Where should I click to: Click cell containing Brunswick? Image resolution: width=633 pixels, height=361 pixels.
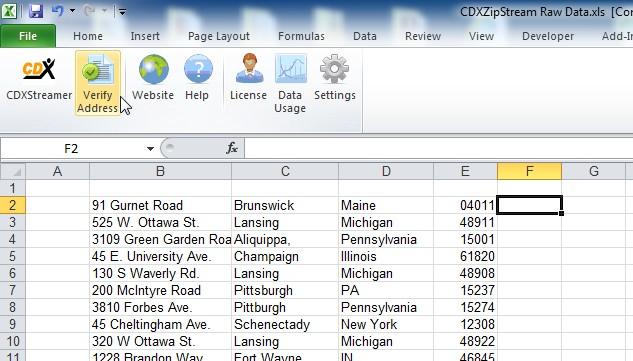pos(285,205)
